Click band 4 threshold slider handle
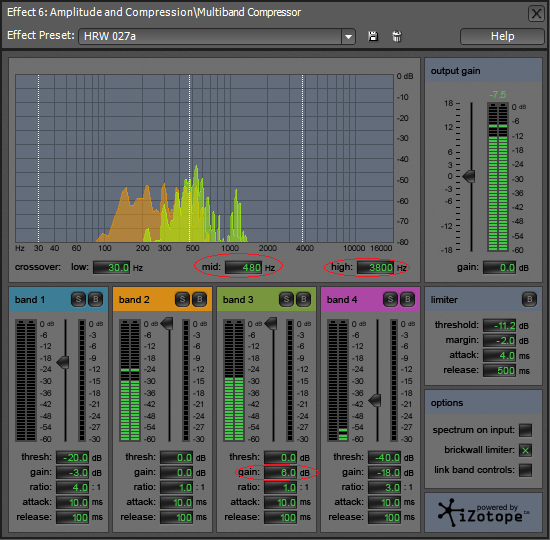Screen dimensions: 550x540 click(375, 400)
